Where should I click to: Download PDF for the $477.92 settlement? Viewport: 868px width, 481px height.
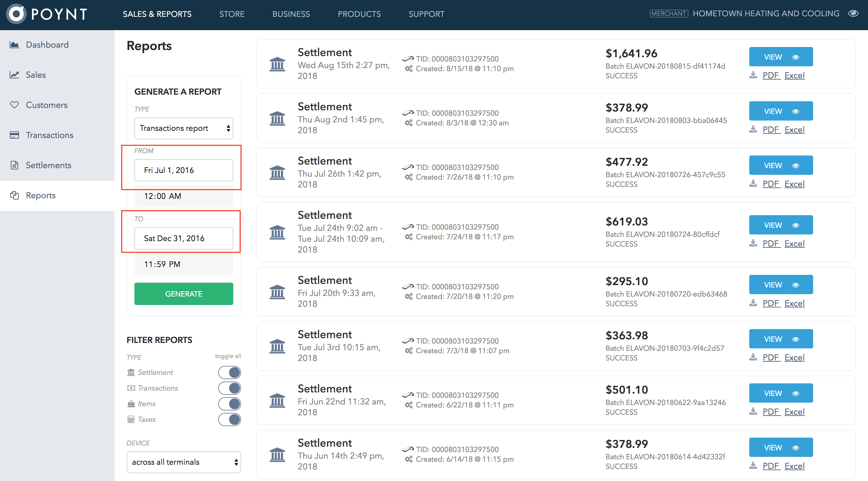pyautogui.click(x=771, y=184)
